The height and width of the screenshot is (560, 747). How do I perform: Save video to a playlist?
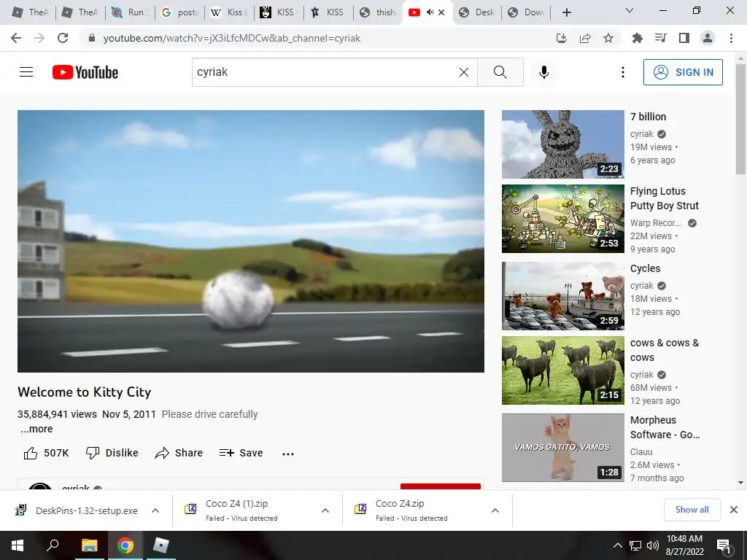click(241, 453)
